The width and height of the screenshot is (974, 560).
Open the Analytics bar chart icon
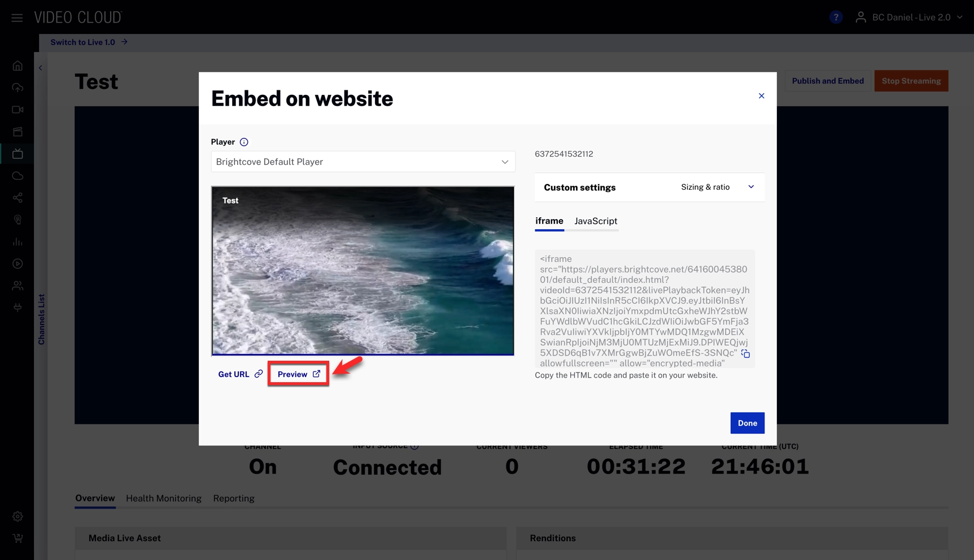[x=18, y=242]
